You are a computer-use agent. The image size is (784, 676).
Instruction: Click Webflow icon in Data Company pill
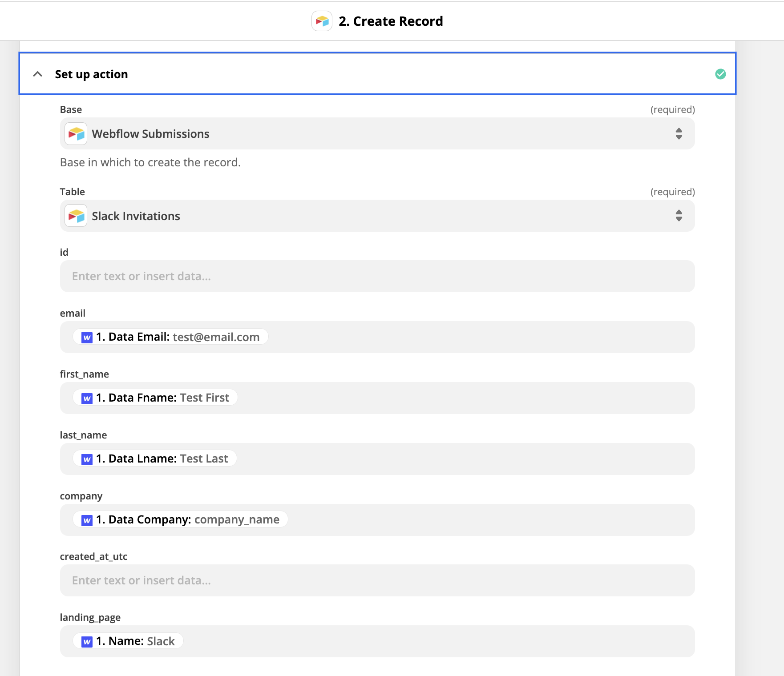(87, 520)
